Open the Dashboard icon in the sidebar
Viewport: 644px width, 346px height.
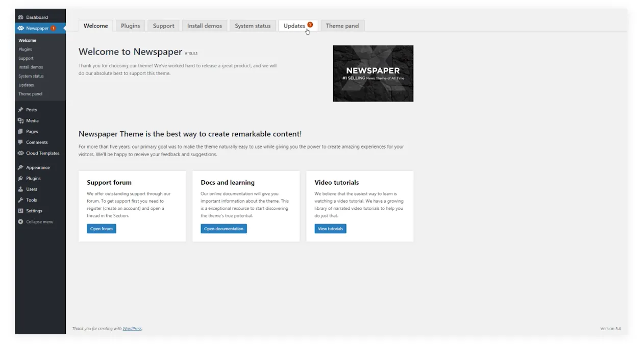tap(20, 17)
